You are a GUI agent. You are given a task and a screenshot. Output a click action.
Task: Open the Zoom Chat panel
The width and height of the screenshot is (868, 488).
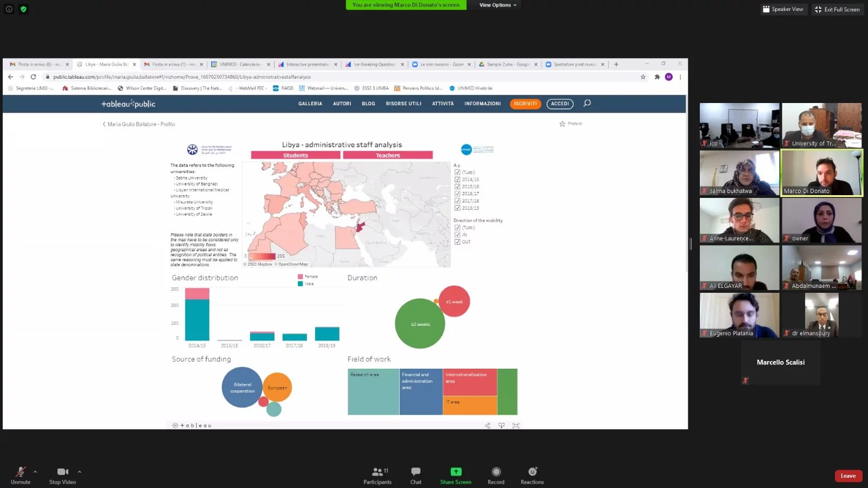[x=416, y=472]
